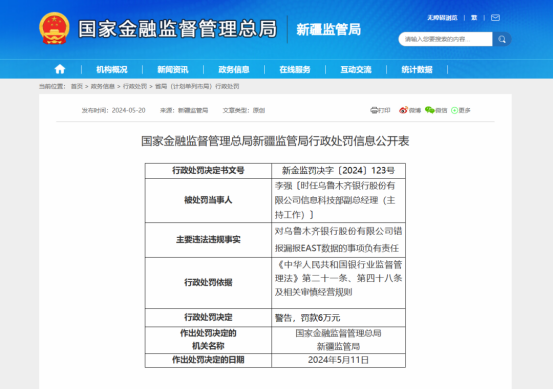
Task: Share via the WeChat icon
Action: click(430, 110)
